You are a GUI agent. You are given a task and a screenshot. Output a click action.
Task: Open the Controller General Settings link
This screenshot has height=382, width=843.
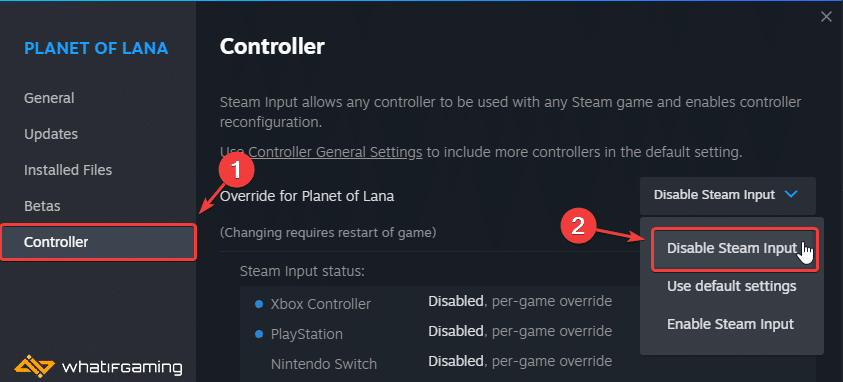[x=335, y=152]
